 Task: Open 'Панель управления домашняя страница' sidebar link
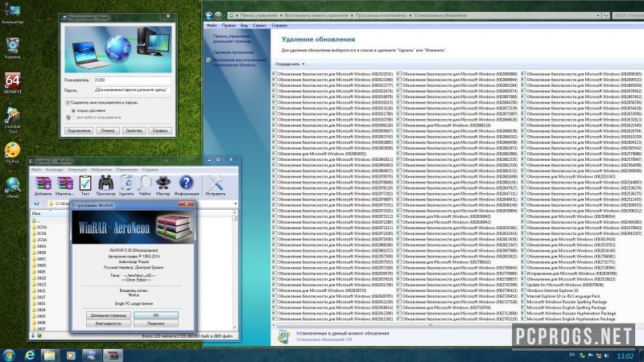coord(232,39)
